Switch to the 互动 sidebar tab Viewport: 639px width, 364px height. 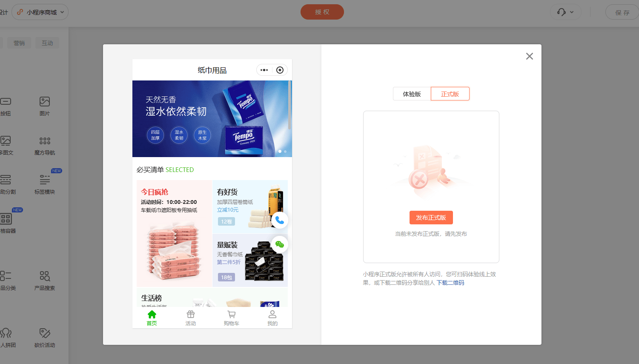pos(47,43)
